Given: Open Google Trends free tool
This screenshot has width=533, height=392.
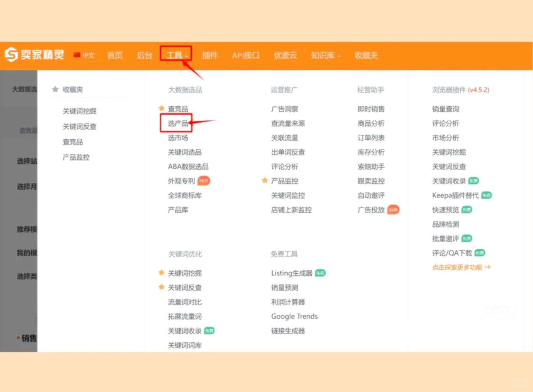Looking at the screenshot, I should click(x=294, y=317).
